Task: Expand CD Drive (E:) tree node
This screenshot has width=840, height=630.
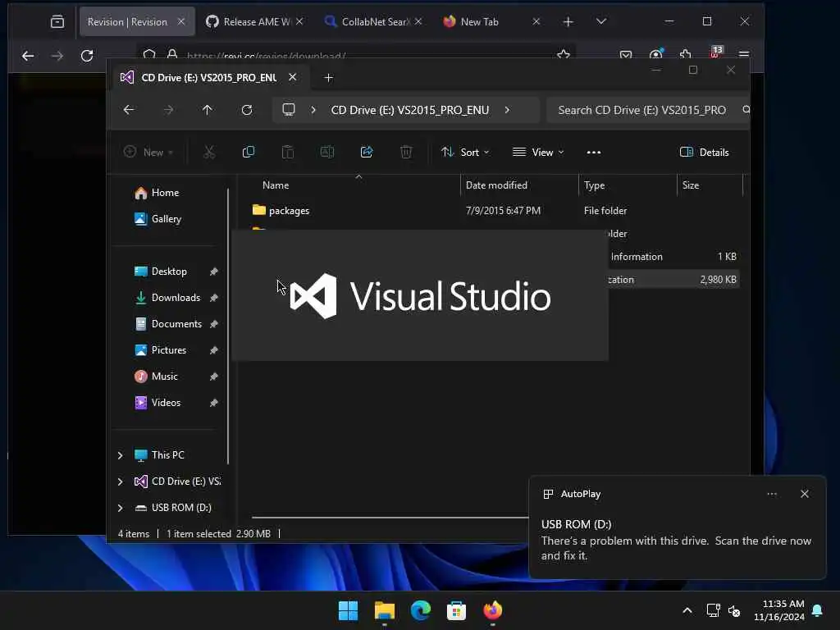Action: point(120,482)
